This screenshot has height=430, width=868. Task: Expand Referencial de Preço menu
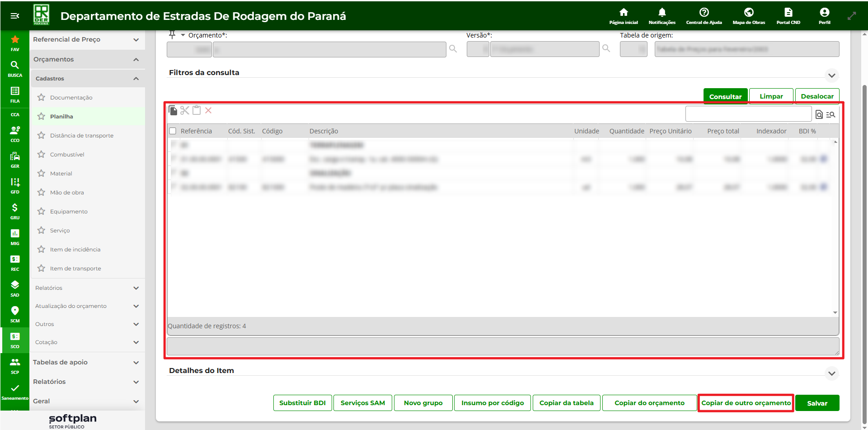click(x=136, y=40)
